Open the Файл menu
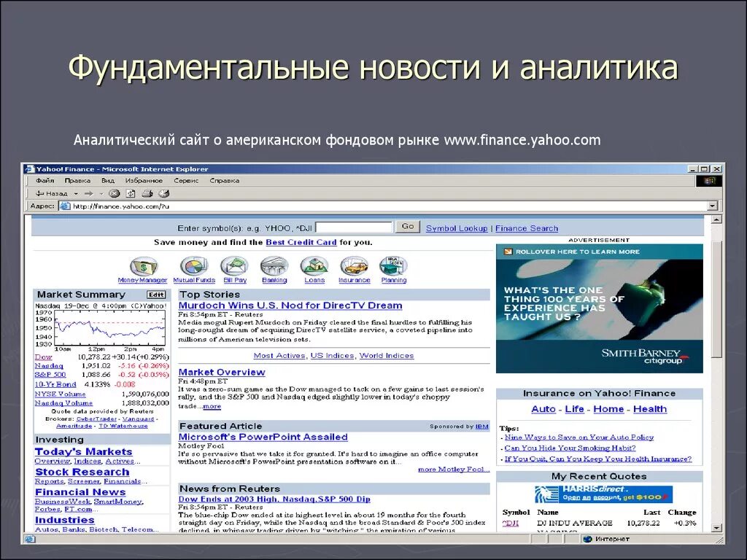This screenshot has height=560, width=747. [x=44, y=181]
